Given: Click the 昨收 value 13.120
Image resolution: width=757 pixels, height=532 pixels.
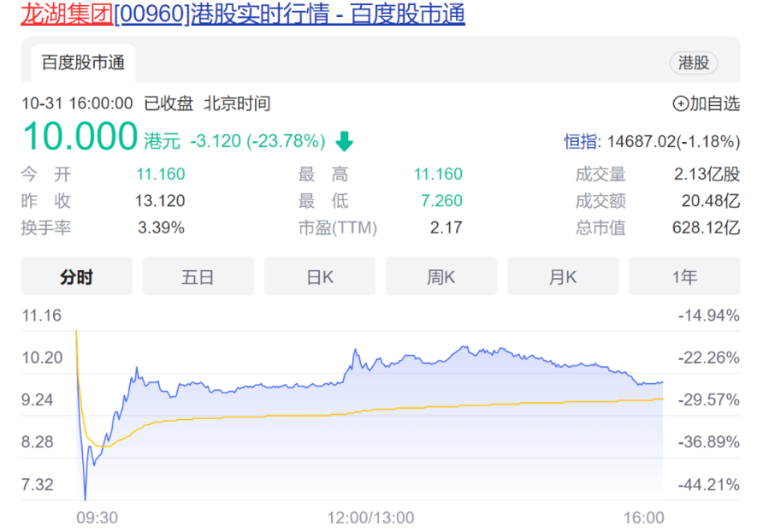Looking at the screenshot, I should tap(160, 201).
